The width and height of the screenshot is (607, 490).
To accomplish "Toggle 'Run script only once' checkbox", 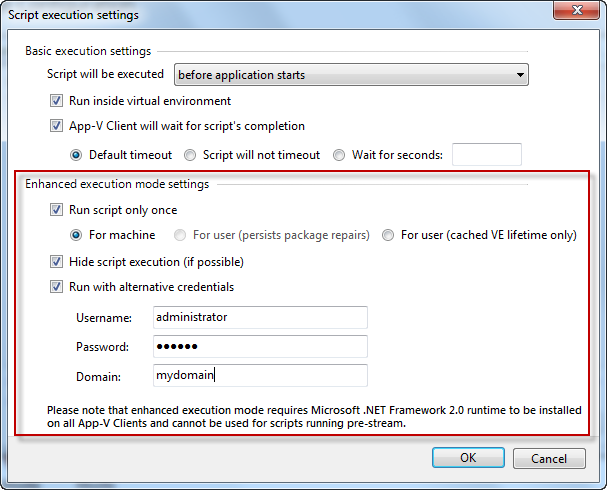I will (56, 210).
